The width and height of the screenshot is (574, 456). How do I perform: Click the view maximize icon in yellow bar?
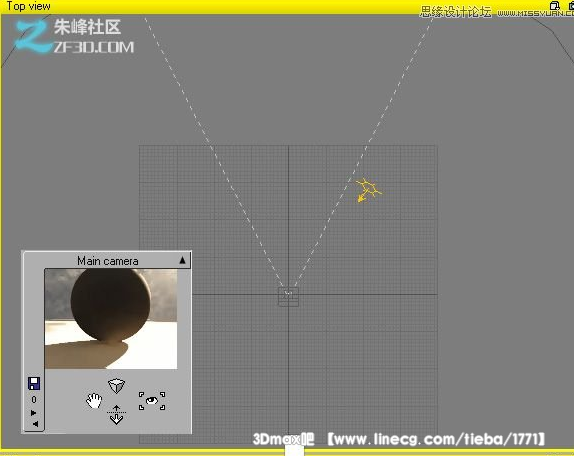(555, 5)
